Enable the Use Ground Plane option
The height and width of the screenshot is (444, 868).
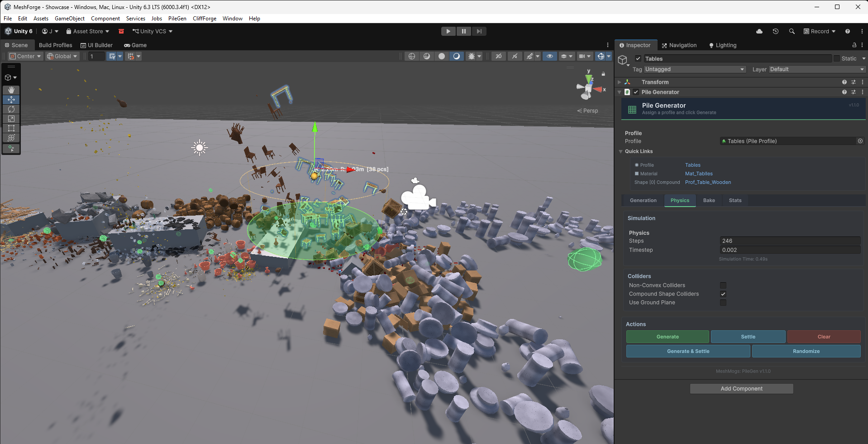click(723, 302)
